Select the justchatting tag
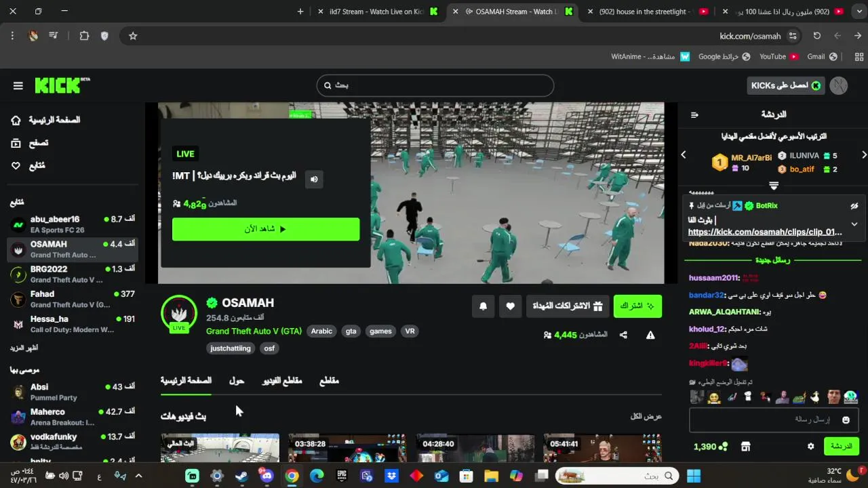This screenshot has height=488, width=868. coord(231,348)
